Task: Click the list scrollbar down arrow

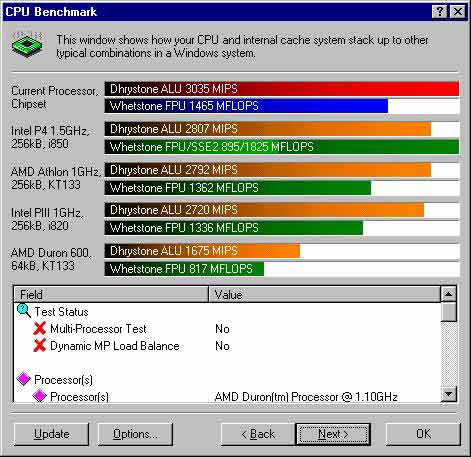Action: [448, 394]
